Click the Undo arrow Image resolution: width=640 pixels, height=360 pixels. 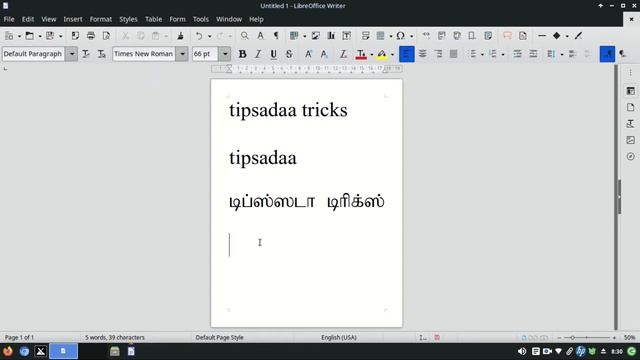click(x=199, y=36)
